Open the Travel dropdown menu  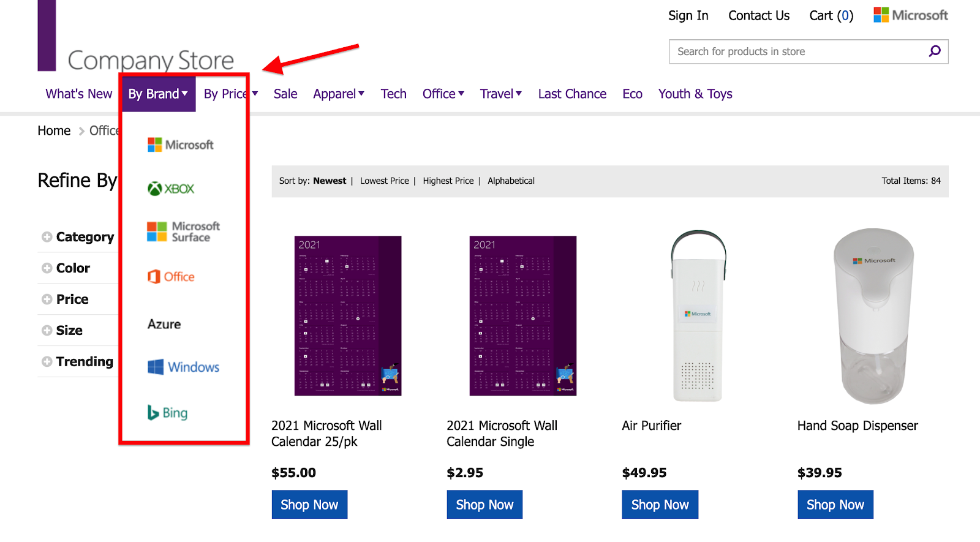[501, 94]
